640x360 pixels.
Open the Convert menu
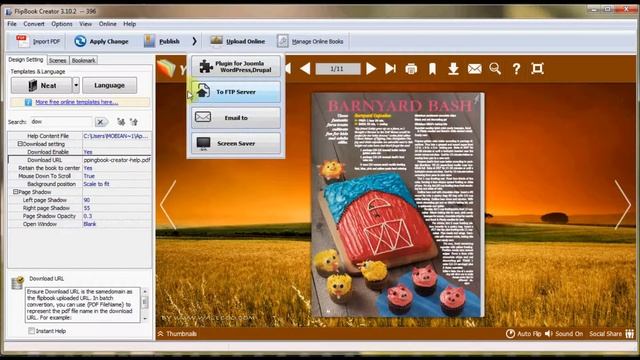pos(34,24)
